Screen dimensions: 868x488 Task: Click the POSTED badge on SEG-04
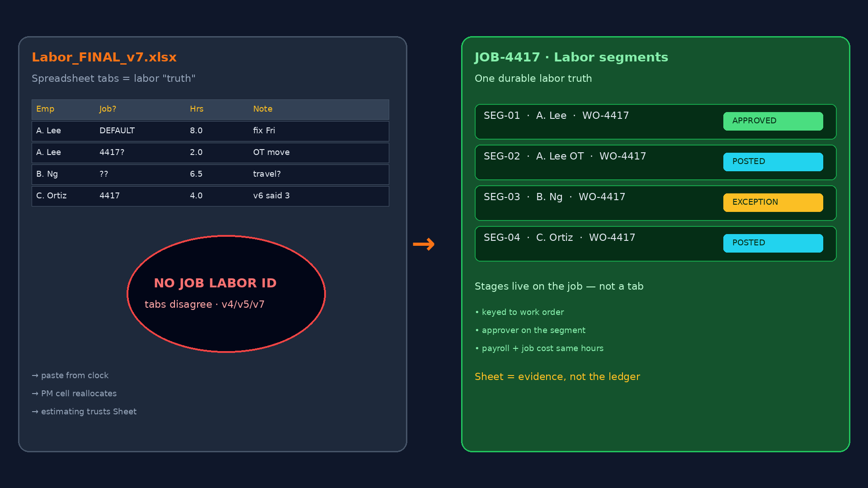(x=773, y=243)
